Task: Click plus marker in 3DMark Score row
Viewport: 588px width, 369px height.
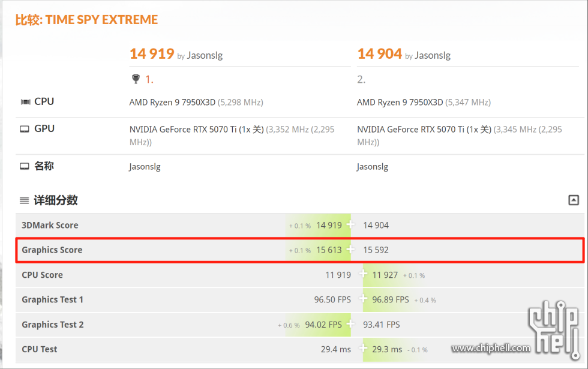Action: (x=350, y=224)
